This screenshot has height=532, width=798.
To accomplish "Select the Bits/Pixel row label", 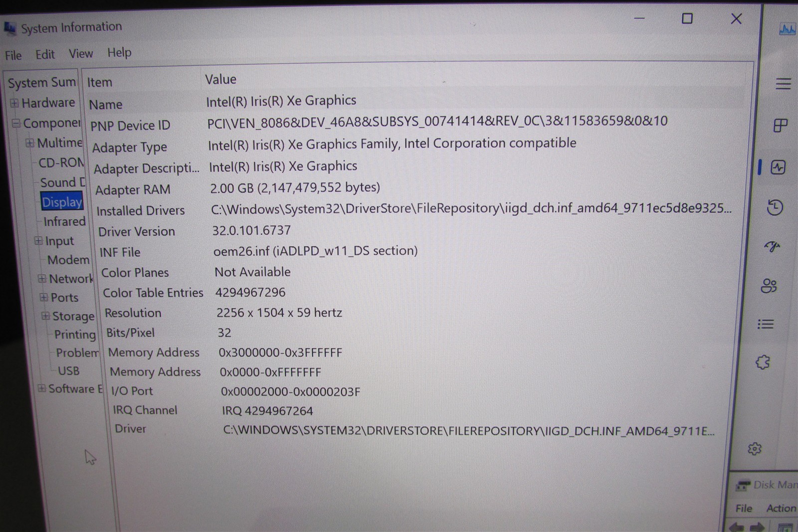I will 131,333.
